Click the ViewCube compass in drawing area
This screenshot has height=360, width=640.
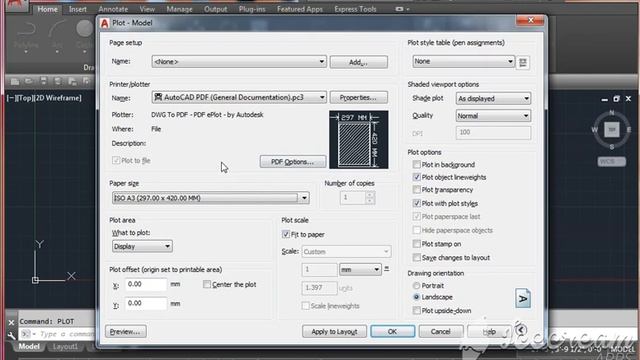click(x=612, y=129)
